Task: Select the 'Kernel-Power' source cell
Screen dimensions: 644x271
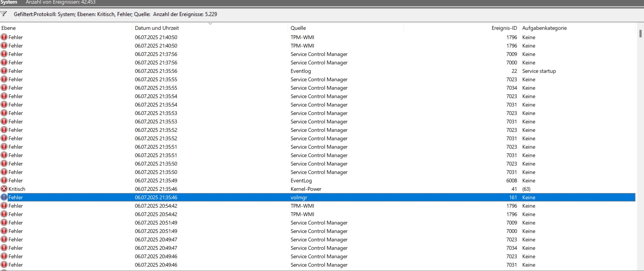Action: pos(306,189)
